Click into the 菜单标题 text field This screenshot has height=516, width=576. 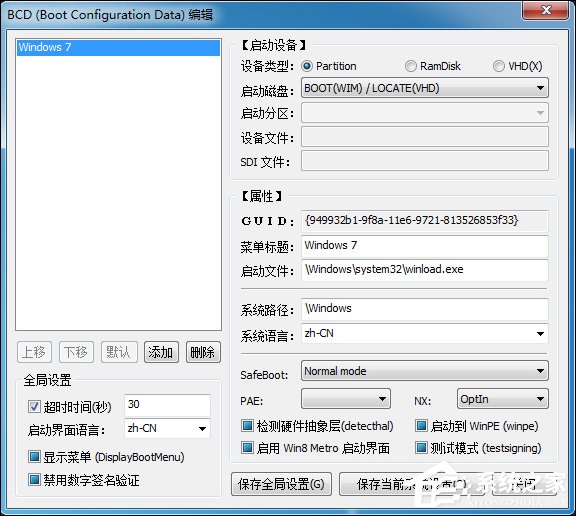pos(425,246)
